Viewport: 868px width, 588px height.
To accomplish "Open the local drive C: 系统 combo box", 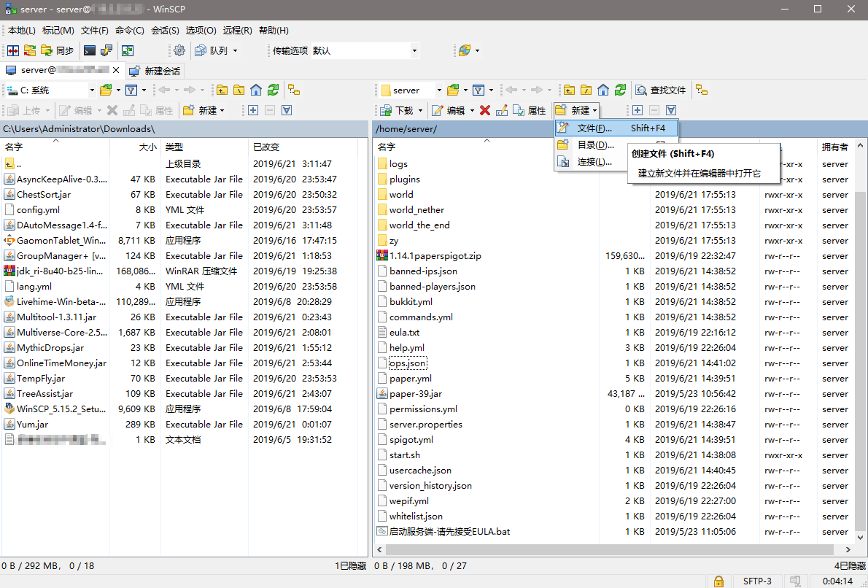I will pyautogui.click(x=51, y=90).
